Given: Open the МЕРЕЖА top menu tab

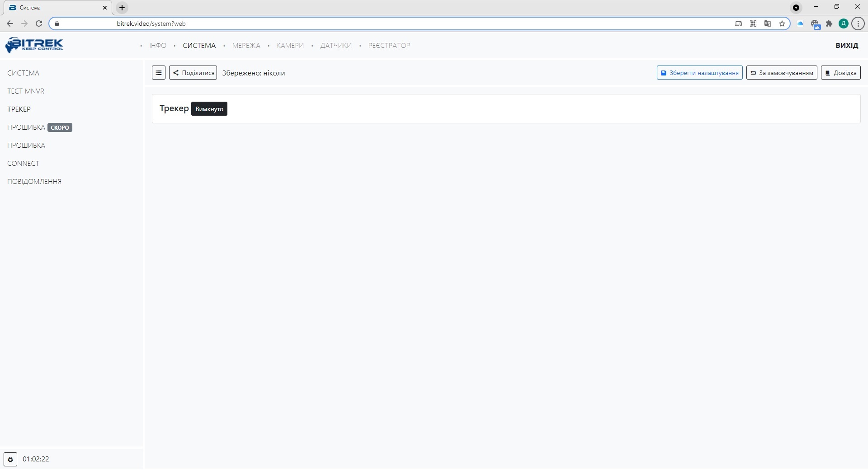Looking at the screenshot, I should (x=246, y=46).
